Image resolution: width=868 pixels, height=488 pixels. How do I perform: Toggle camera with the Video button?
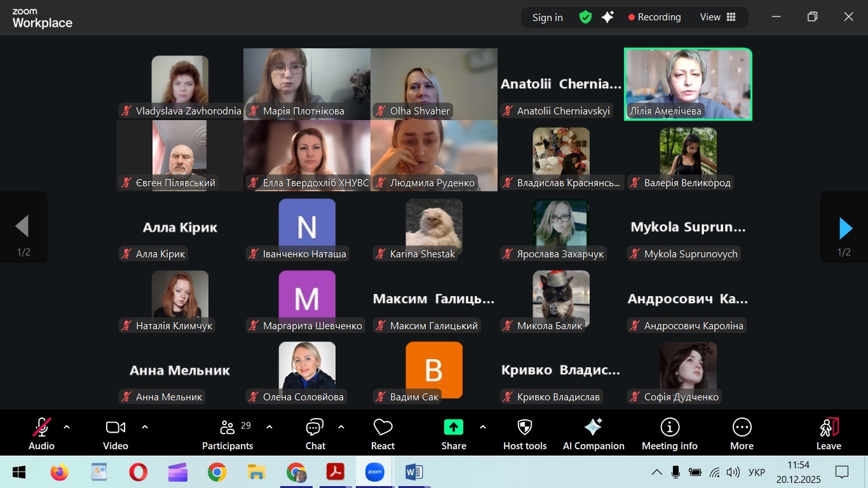(116, 434)
